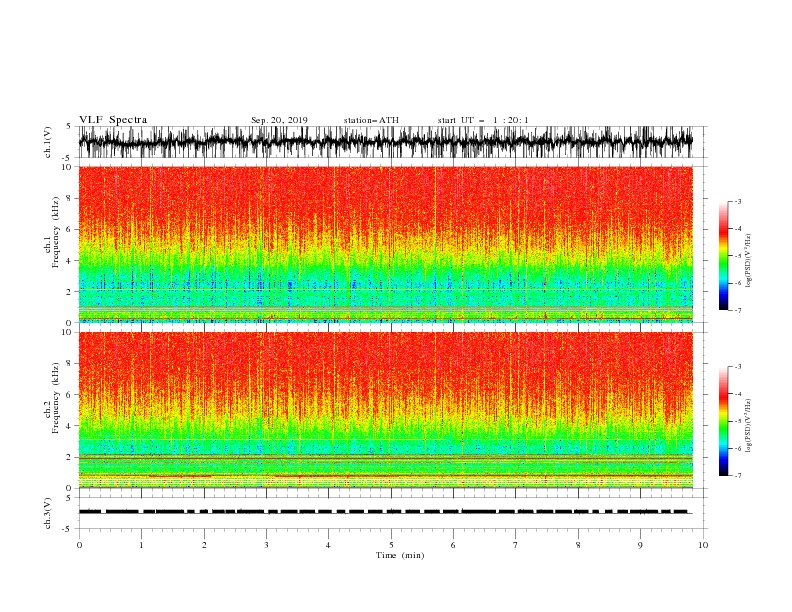792x612 pixels.
Task: Click time tick label '7' on the x-axis
Action: click(516, 545)
